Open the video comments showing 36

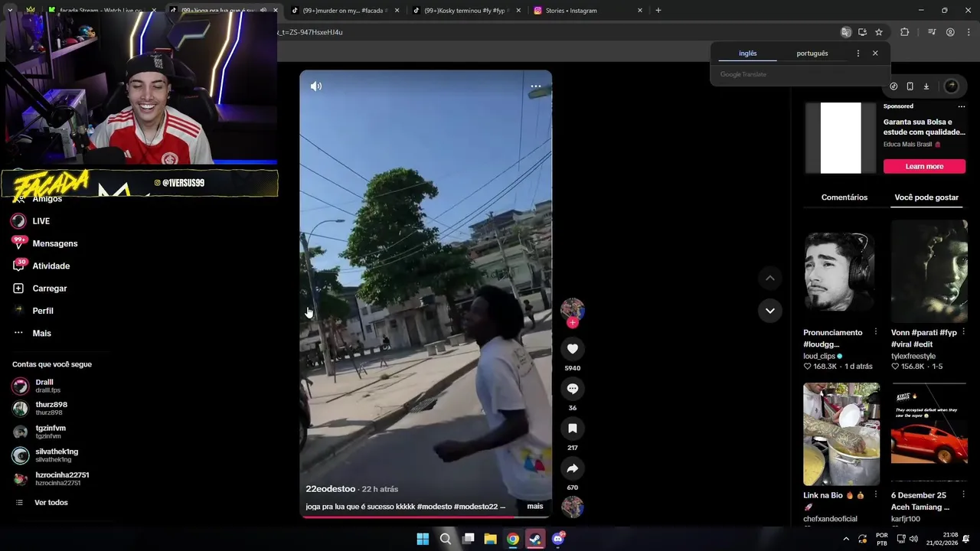coord(572,389)
